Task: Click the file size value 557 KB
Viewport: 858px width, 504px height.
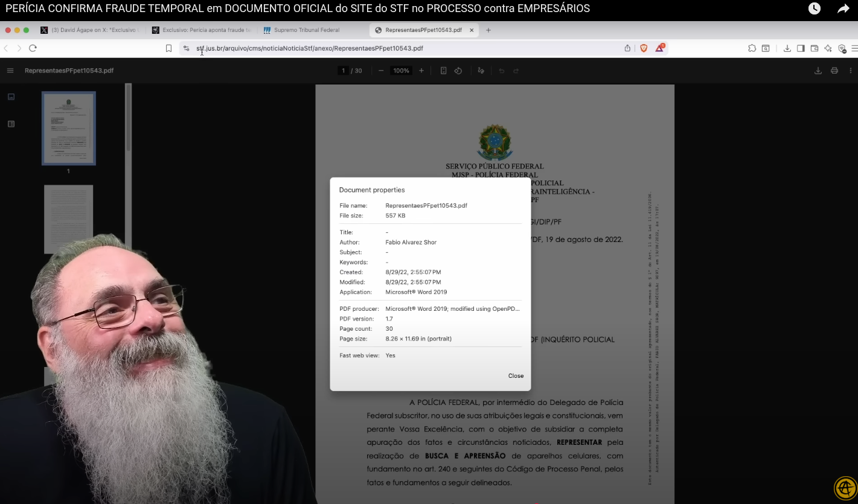Action: pyautogui.click(x=395, y=215)
